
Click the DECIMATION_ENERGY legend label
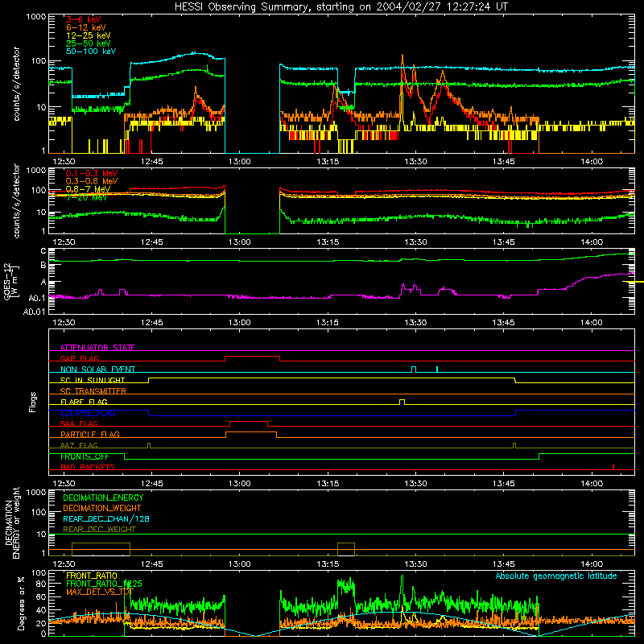click(103, 497)
